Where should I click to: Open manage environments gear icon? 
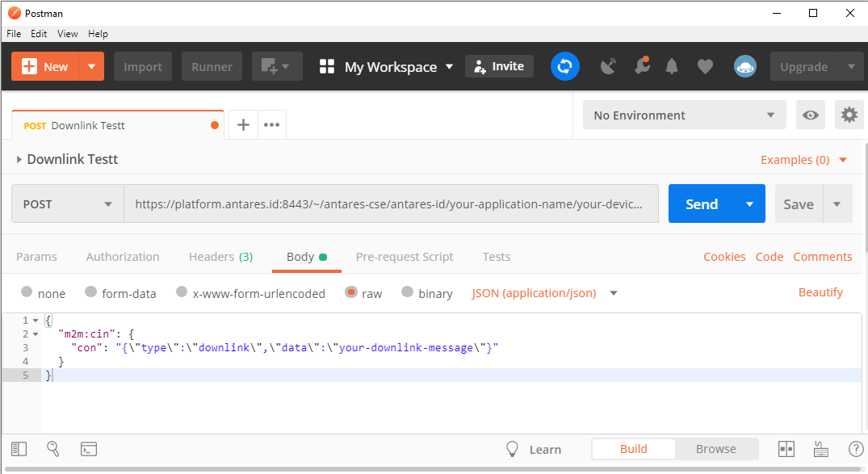[849, 115]
